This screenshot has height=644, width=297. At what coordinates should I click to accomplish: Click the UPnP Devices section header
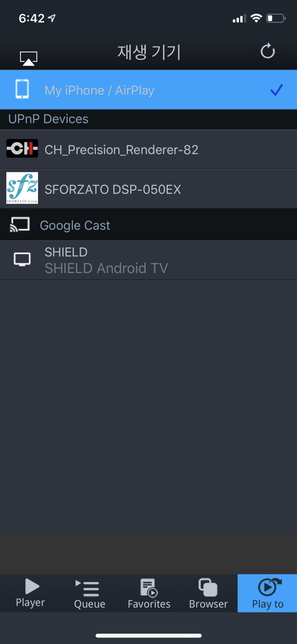(x=48, y=119)
